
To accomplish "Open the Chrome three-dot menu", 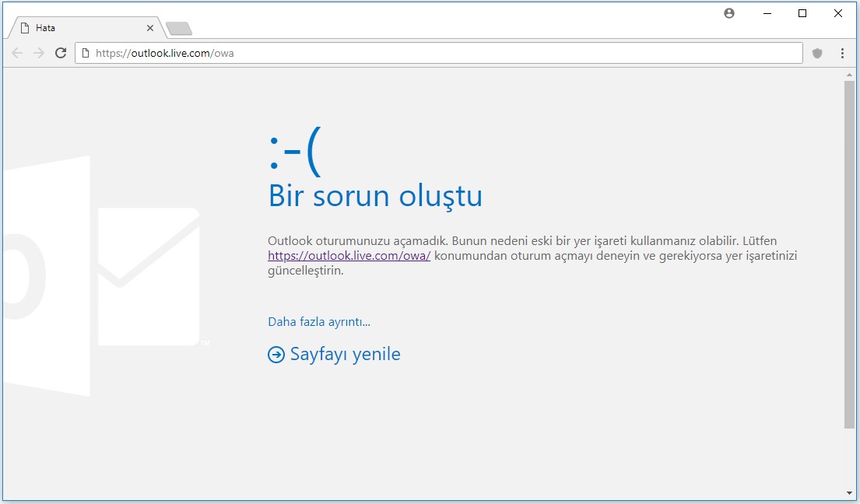I will coord(842,53).
